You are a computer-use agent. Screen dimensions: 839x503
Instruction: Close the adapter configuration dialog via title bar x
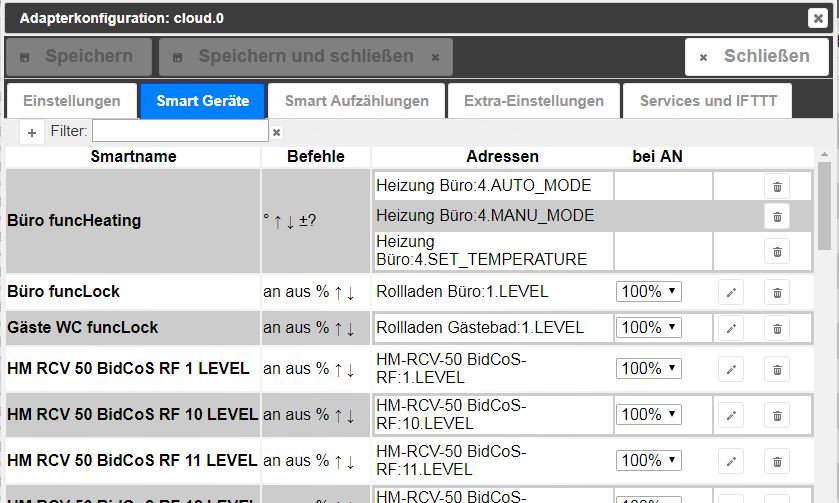tap(818, 18)
